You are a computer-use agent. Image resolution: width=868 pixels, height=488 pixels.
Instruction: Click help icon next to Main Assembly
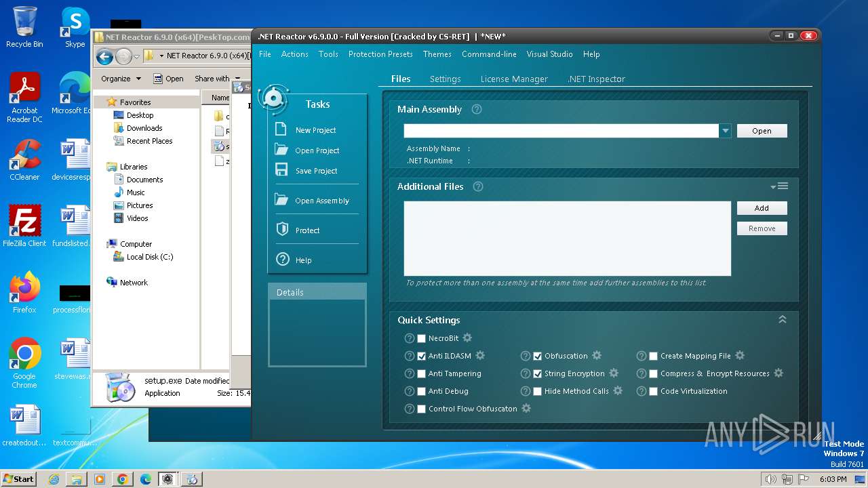coord(477,109)
